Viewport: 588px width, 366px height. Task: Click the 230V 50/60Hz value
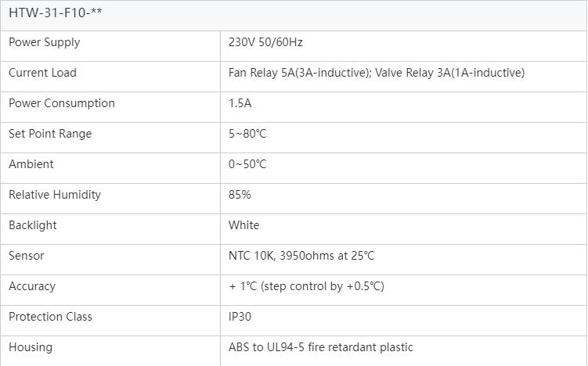[x=265, y=42]
